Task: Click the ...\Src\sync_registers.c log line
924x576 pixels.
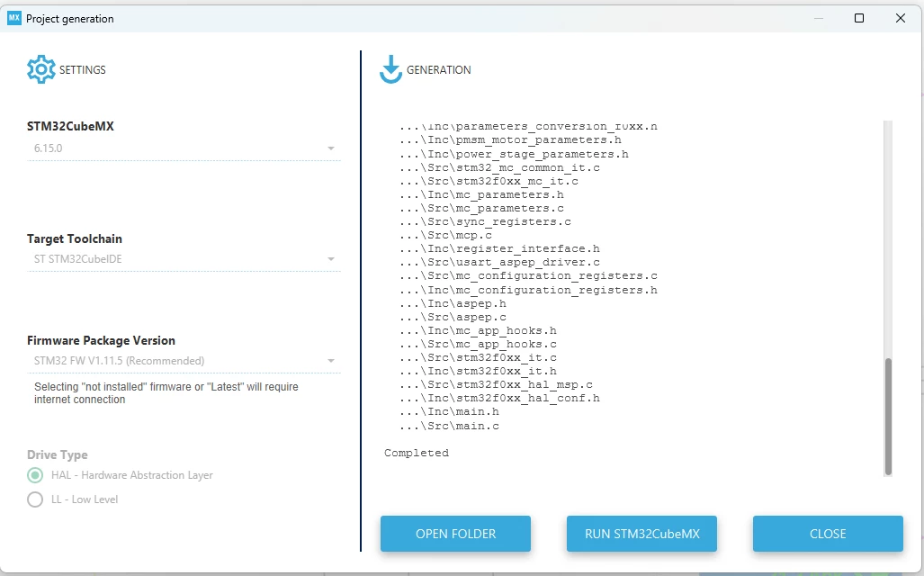Action: (x=485, y=221)
